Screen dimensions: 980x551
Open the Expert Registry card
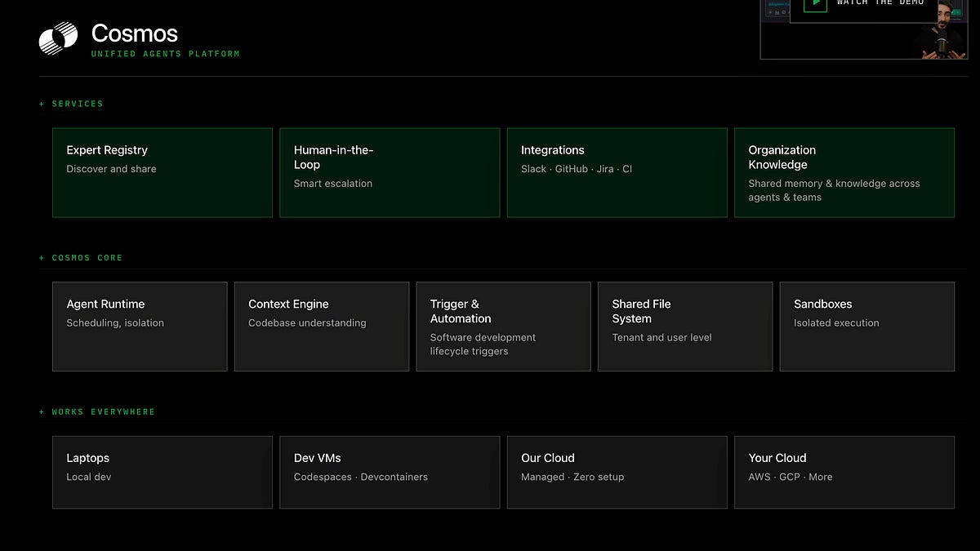click(163, 172)
